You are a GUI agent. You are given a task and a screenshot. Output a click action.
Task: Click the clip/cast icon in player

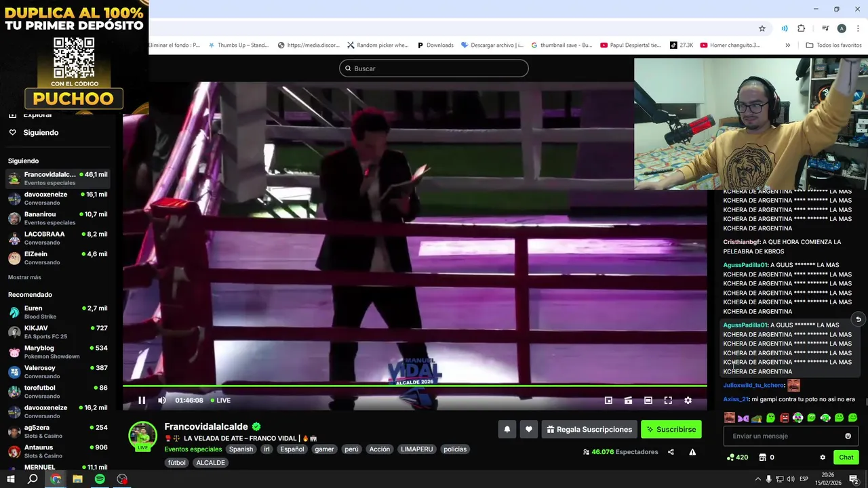click(x=628, y=401)
